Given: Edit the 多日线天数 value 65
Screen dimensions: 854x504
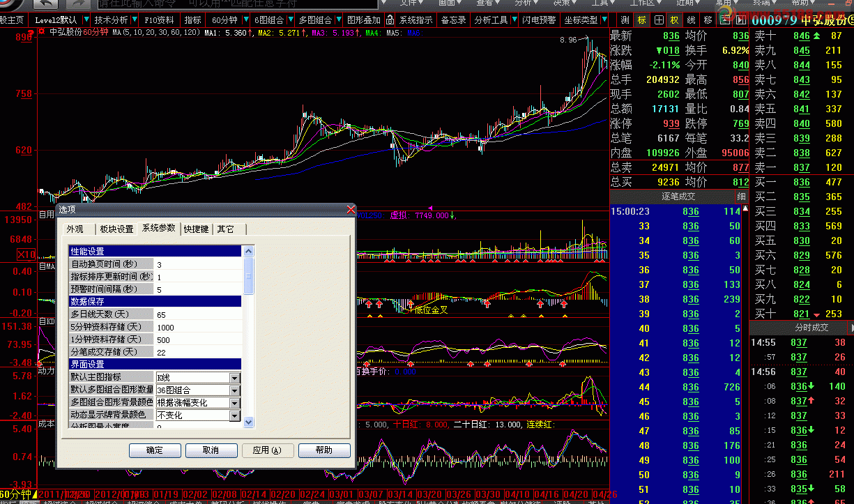Looking at the screenshot, I should tap(197, 315).
